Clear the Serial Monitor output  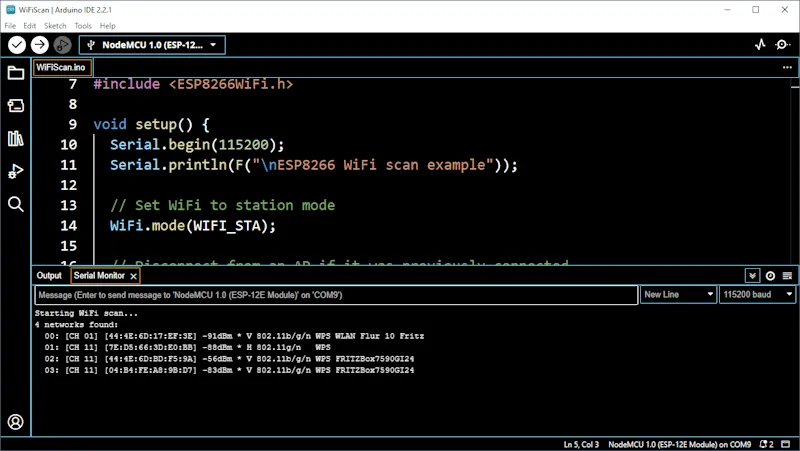[787, 276]
